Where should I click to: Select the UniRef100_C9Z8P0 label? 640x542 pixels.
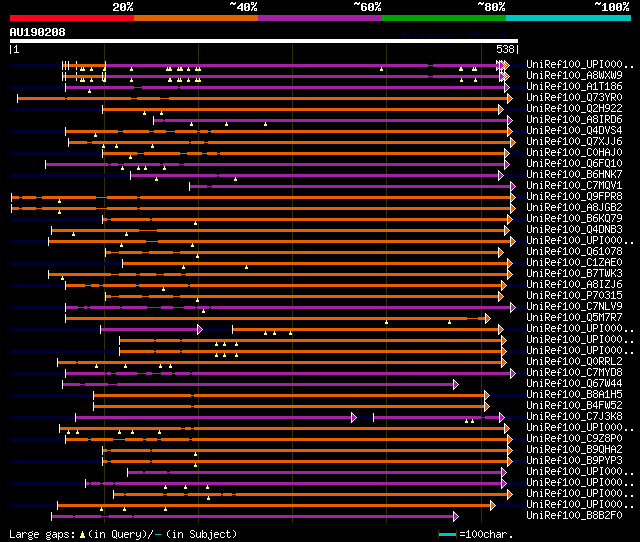(x=574, y=439)
